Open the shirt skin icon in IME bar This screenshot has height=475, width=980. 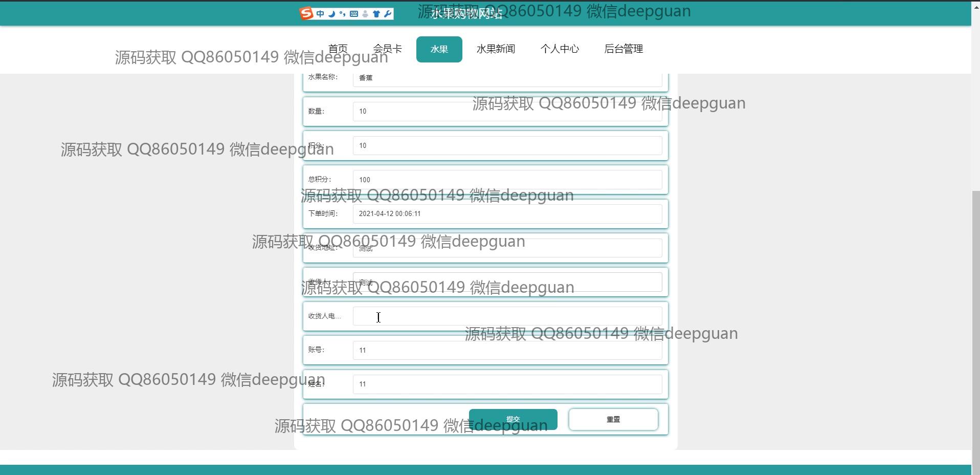pyautogui.click(x=376, y=14)
